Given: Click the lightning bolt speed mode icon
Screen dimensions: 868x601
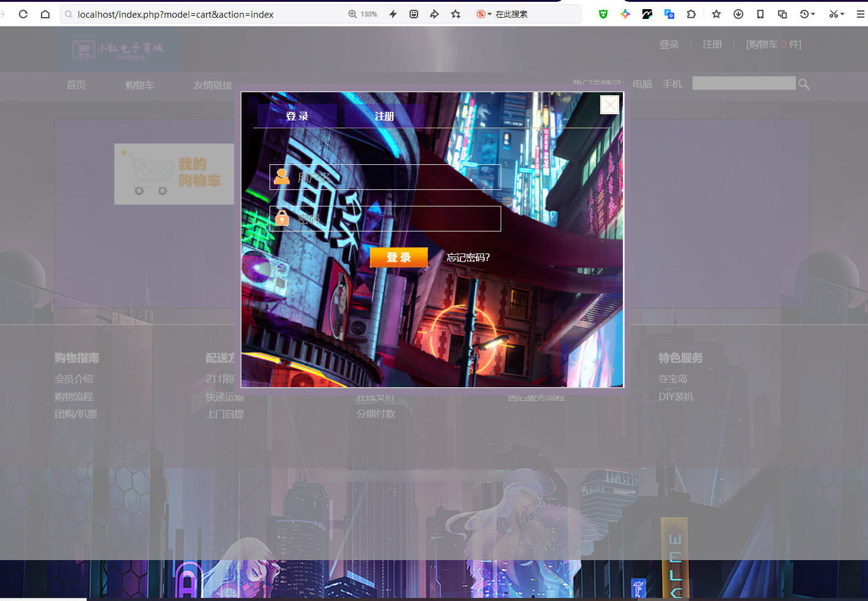Looking at the screenshot, I should tap(393, 14).
